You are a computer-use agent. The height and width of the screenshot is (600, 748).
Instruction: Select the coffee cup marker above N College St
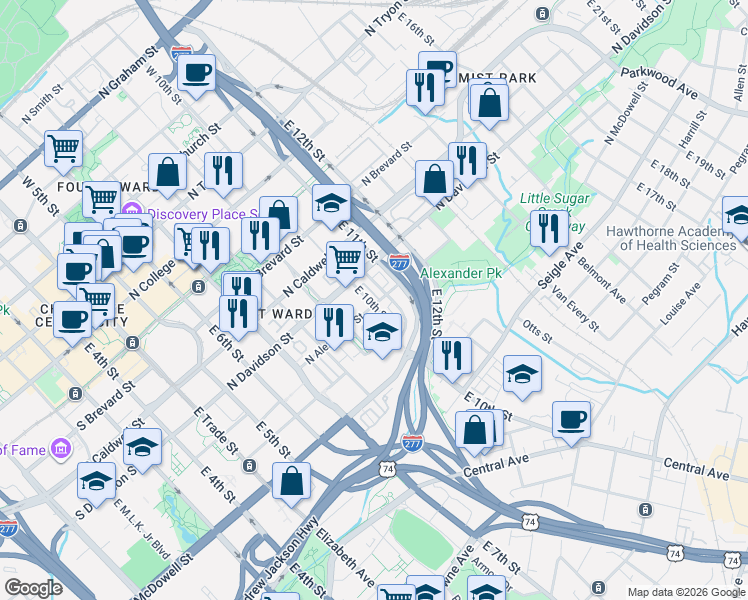click(x=134, y=247)
